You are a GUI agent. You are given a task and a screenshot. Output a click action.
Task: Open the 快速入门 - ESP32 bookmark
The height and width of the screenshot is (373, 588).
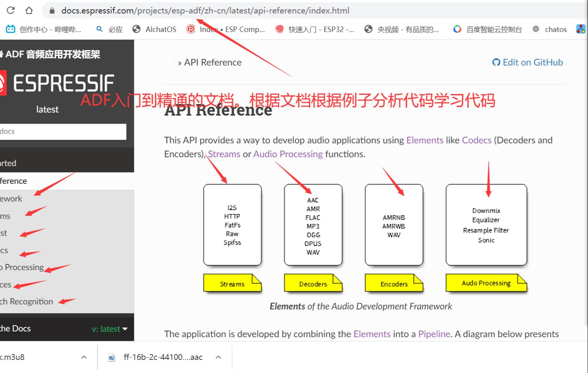(x=315, y=29)
